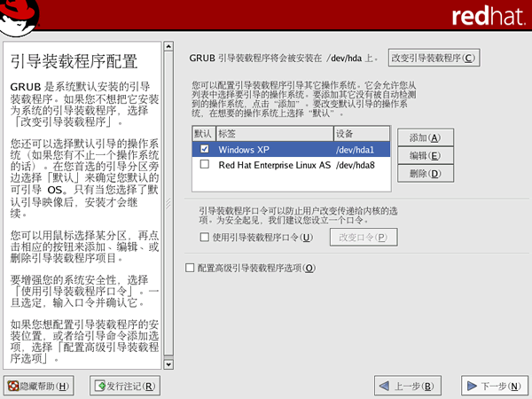The image size is (532, 399).
Task: Click the 标签 column header
Action: coord(275,134)
